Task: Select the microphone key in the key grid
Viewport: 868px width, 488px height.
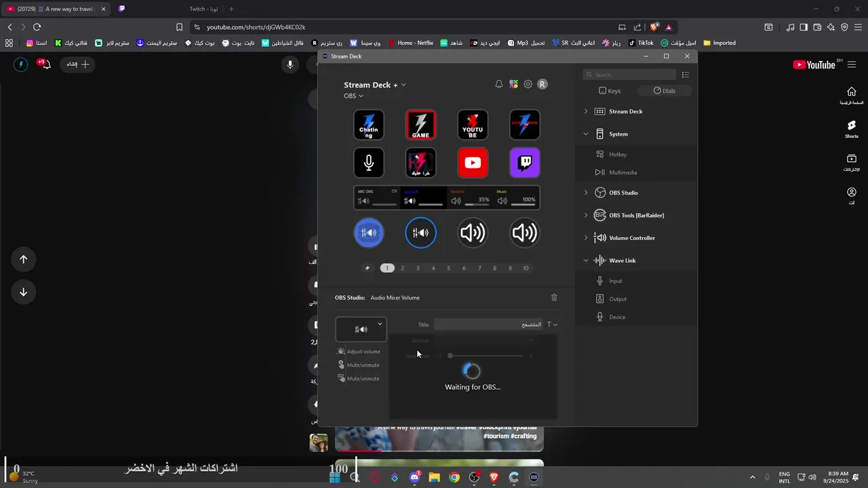Action: click(x=369, y=163)
